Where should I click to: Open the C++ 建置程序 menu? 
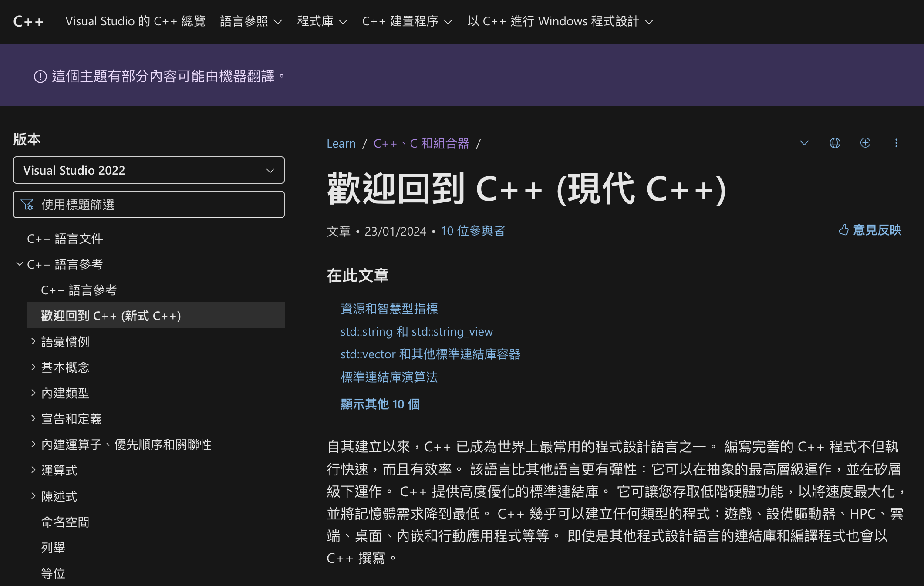click(x=407, y=21)
